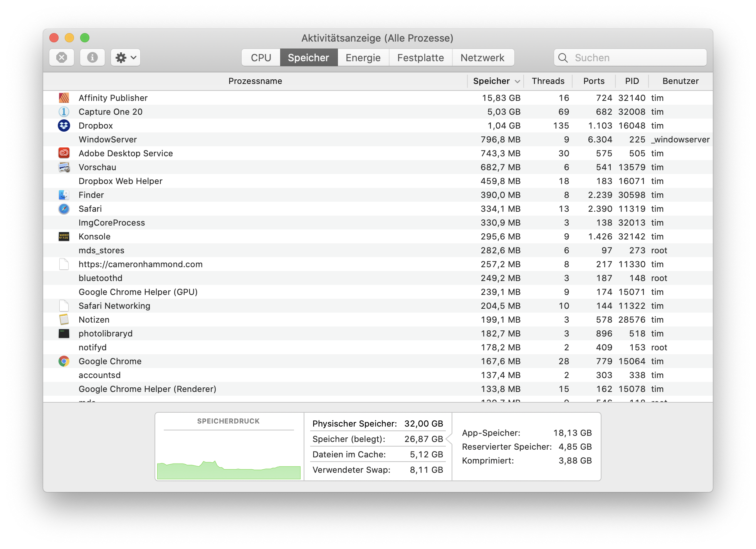Viewport: 756px width, 549px height.
Task: Click the Safari compass icon
Action: coord(64,209)
